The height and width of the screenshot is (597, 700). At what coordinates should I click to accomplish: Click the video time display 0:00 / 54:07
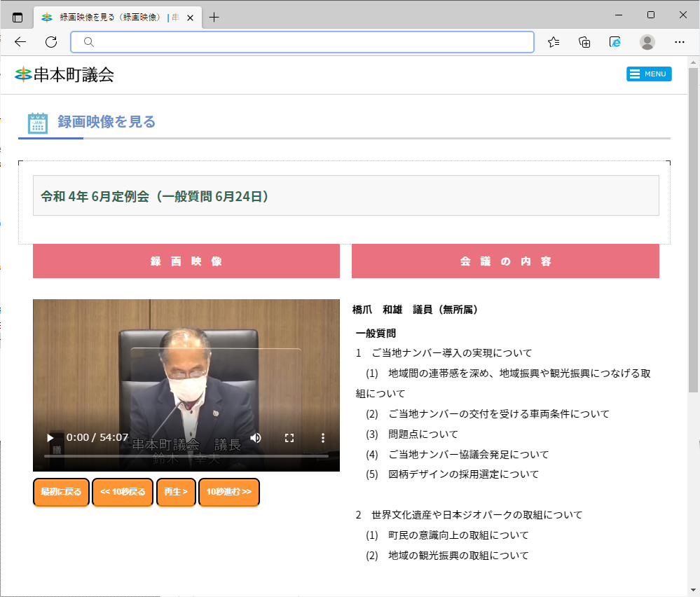[97, 437]
